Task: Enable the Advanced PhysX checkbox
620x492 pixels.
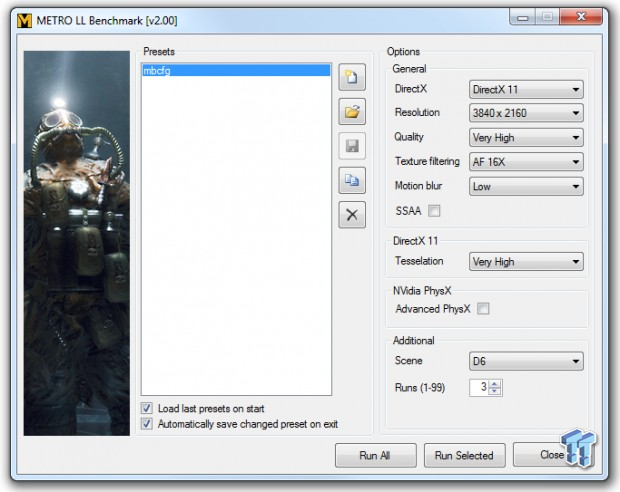Action: coord(483,308)
